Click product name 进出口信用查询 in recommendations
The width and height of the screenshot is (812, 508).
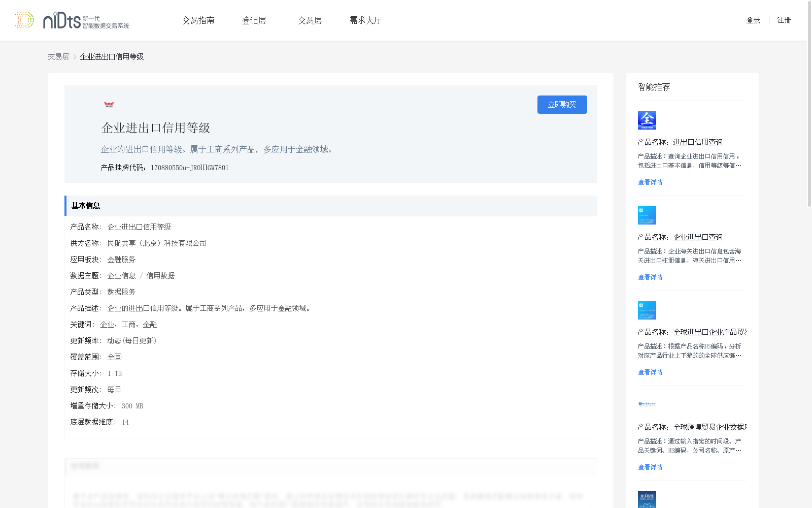pos(698,142)
